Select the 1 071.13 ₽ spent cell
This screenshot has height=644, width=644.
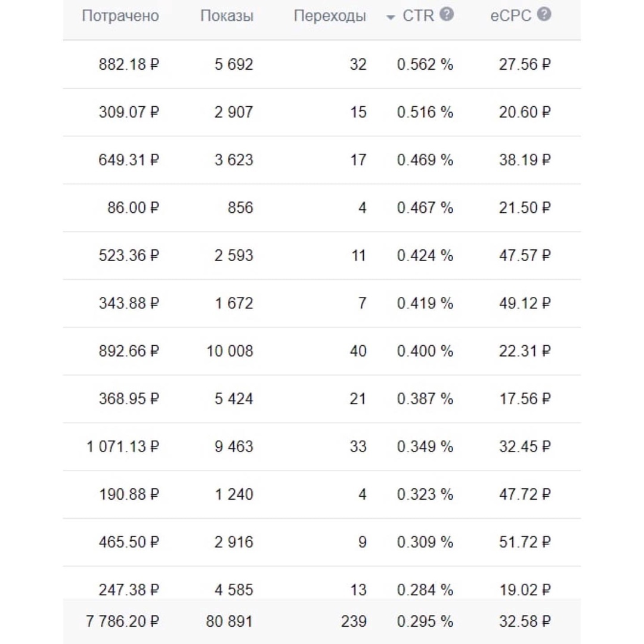(123, 447)
